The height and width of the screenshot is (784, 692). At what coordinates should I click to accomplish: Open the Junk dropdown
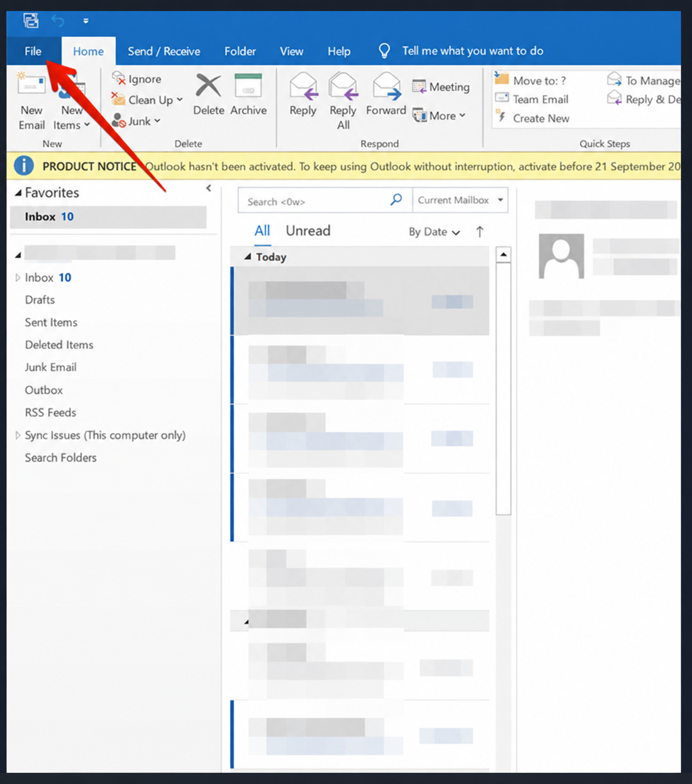pyautogui.click(x=136, y=121)
